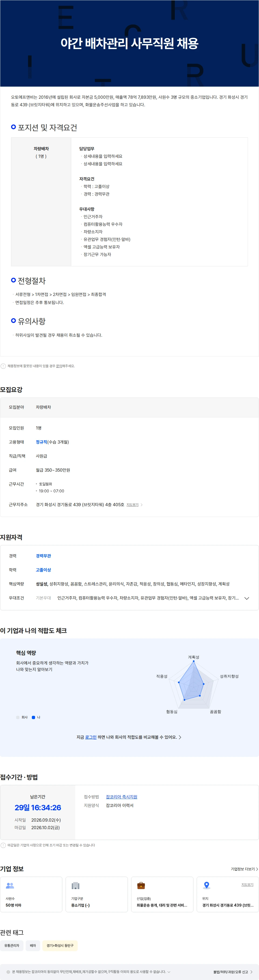
Task: Click the remaining time 29일 countdown
Action: [x=38, y=807]
